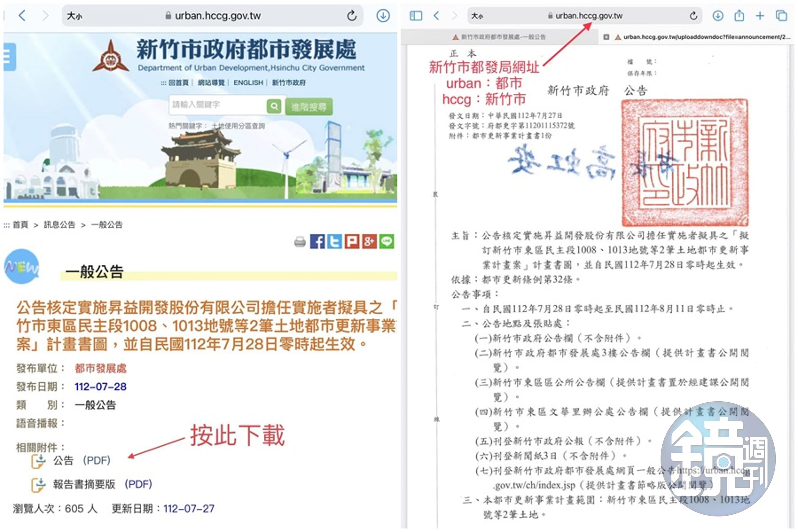The width and height of the screenshot is (798, 532).
Task: Go back in the left browser window
Action: click(22, 16)
